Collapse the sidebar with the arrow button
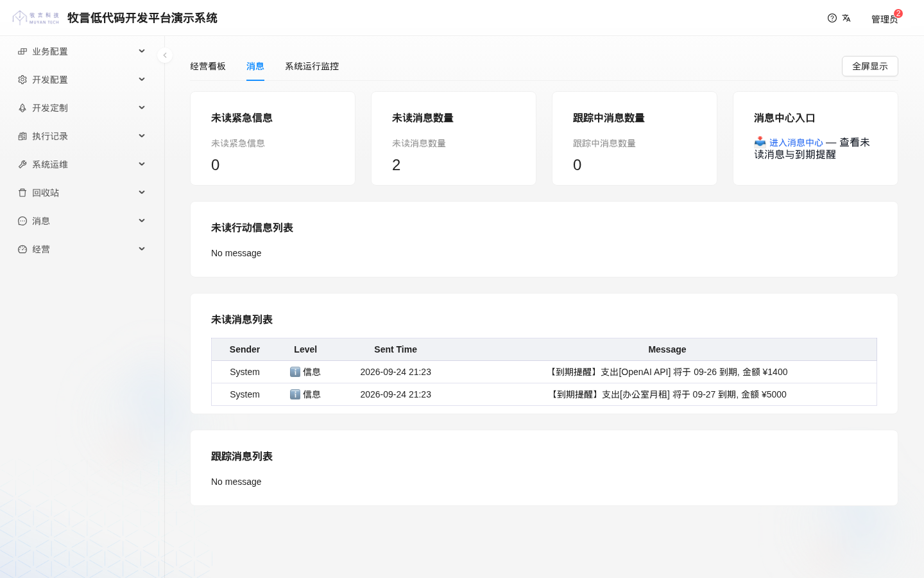This screenshot has width=924, height=578. pos(165,55)
